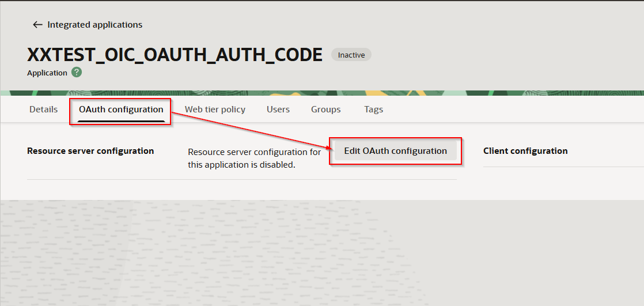Open the Web tier policy tab
This screenshot has height=306, width=644.
(x=215, y=109)
